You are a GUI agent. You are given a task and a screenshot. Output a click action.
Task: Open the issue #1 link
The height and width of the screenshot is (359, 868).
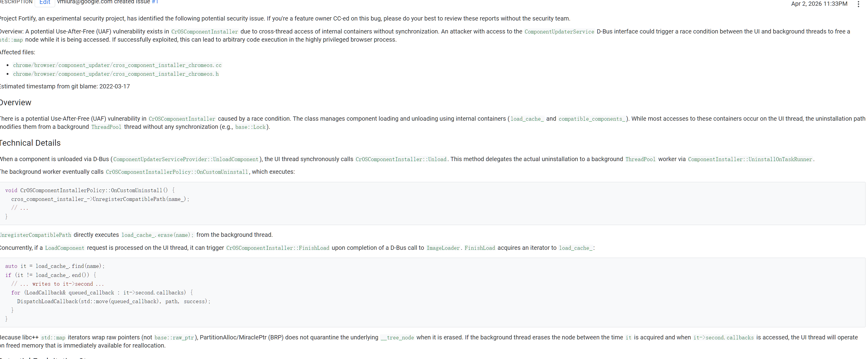click(155, 2)
